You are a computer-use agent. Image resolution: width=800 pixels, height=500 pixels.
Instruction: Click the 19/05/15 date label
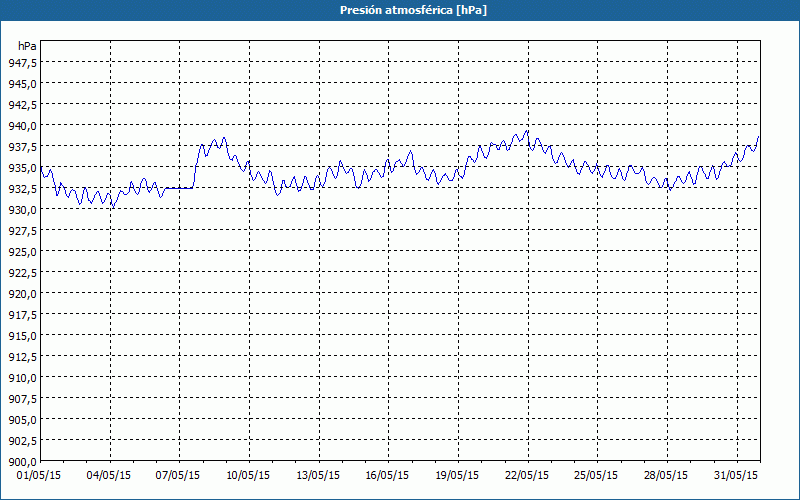pyautogui.click(x=457, y=475)
